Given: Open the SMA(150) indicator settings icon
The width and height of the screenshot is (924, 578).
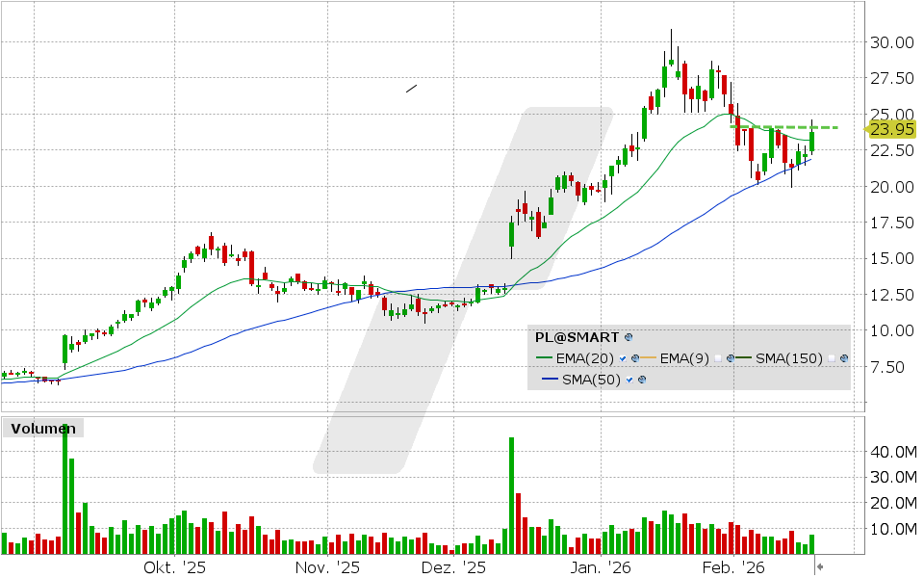Looking at the screenshot, I should click(842, 359).
